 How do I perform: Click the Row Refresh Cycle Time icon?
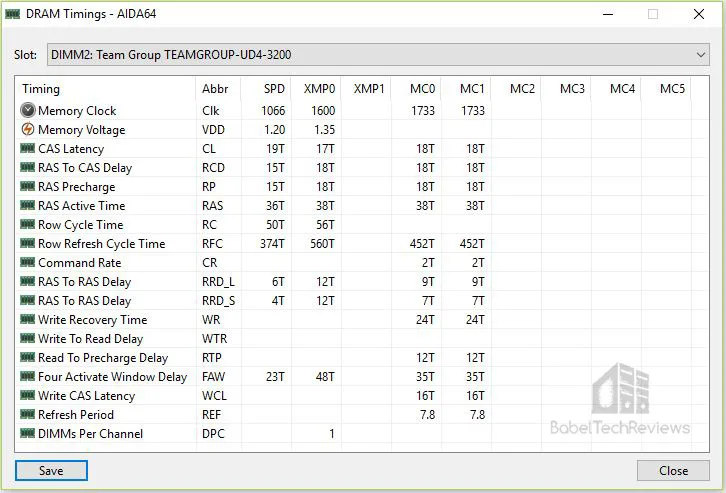point(28,243)
